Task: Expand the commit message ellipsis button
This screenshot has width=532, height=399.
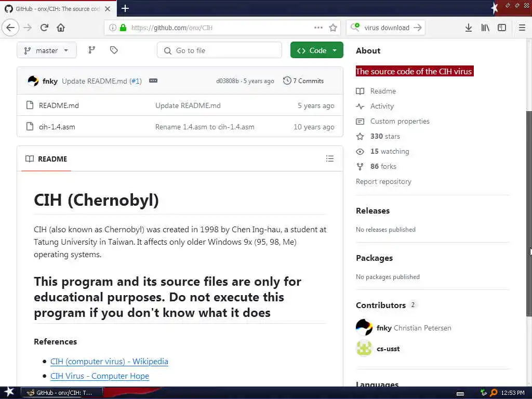Action: [153, 81]
